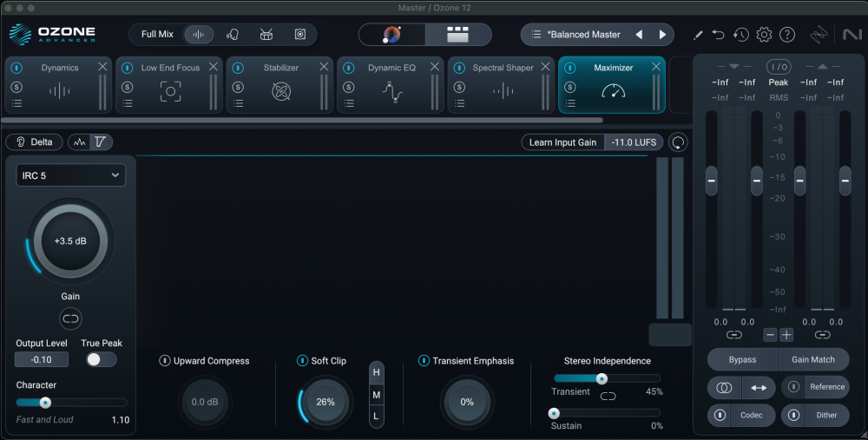Enable the True Peak switch
The image size is (868, 440).
click(x=102, y=360)
